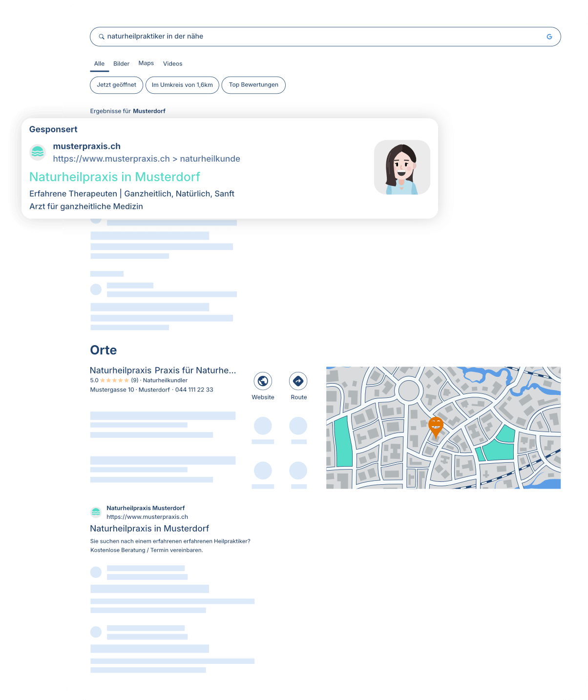Image resolution: width=588 pixels, height=700 pixels.
Task: Open the Videos tab
Action: tap(172, 63)
